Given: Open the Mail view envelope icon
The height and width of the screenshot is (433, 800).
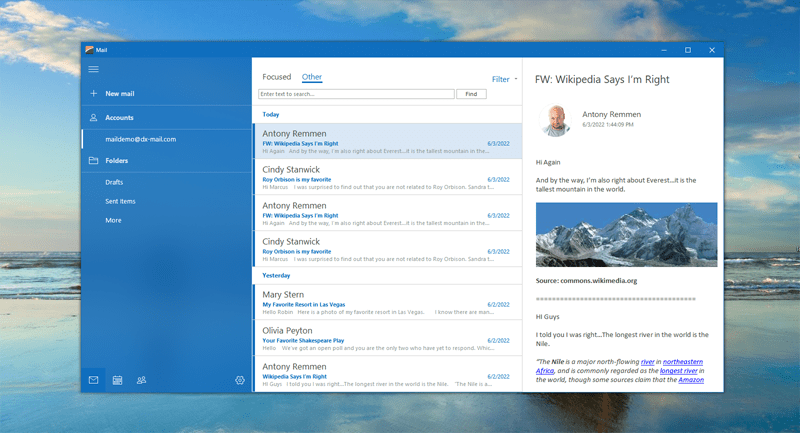Looking at the screenshot, I should (93, 380).
